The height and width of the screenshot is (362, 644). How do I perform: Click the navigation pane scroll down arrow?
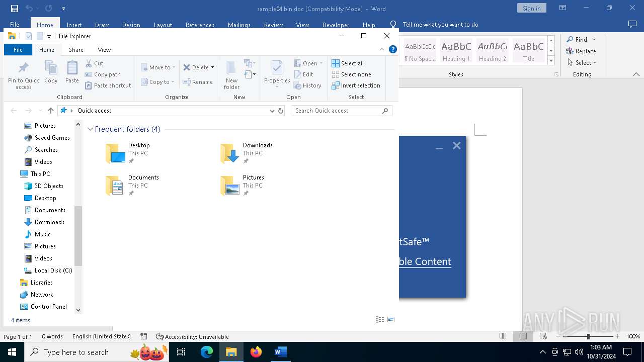[x=78, y=310]
